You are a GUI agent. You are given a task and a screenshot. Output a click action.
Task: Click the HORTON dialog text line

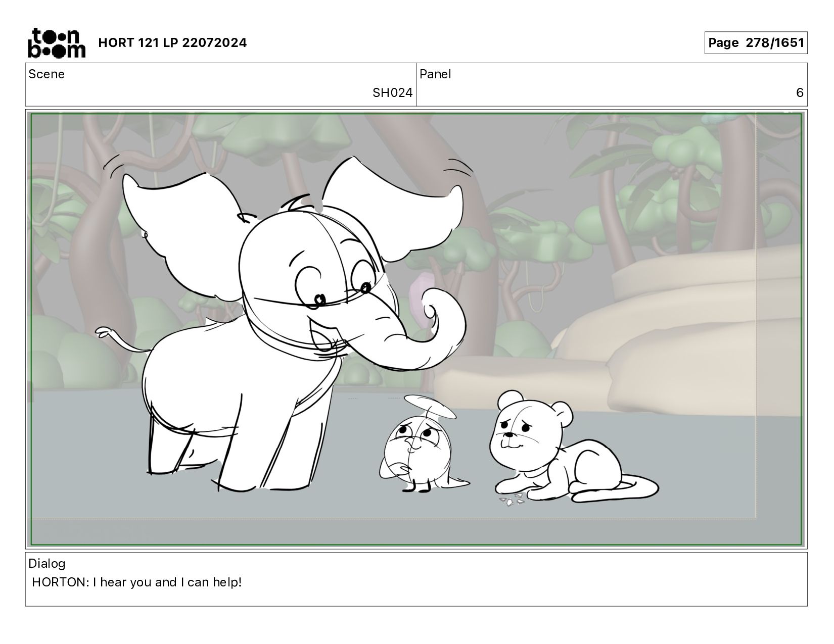click(137, 582)
